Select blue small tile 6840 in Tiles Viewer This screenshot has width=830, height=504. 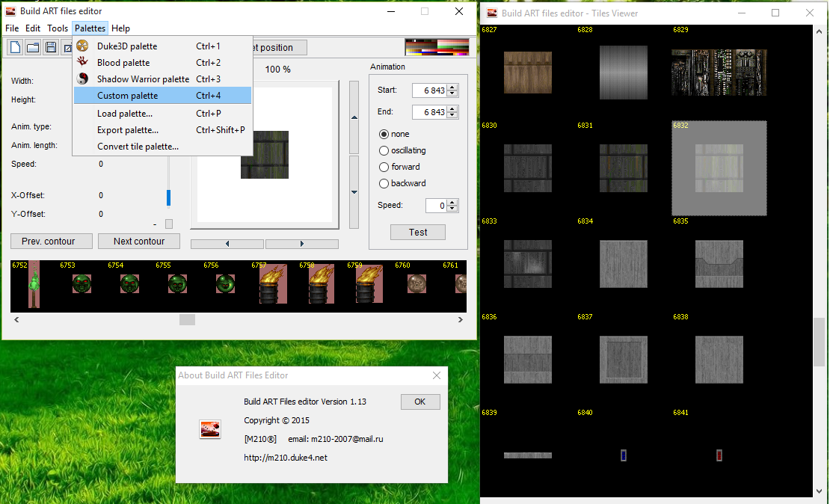[x=624, y=455]
